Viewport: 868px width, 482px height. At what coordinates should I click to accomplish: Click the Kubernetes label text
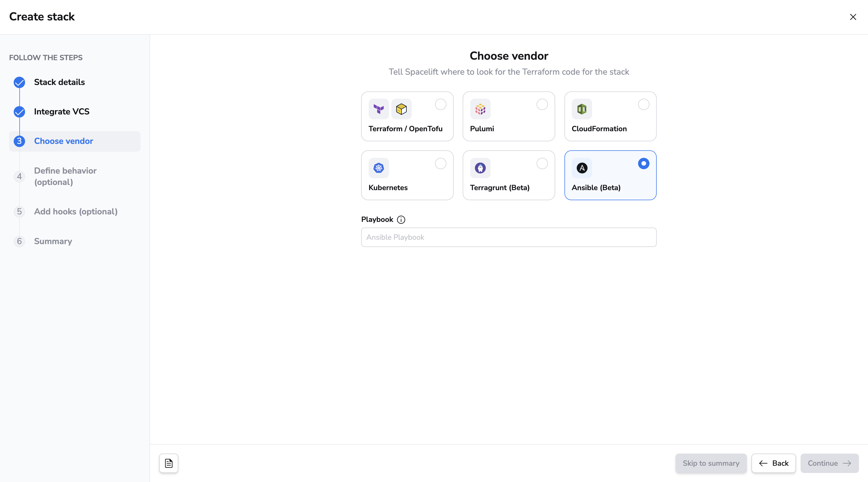(x=388, y=188)
